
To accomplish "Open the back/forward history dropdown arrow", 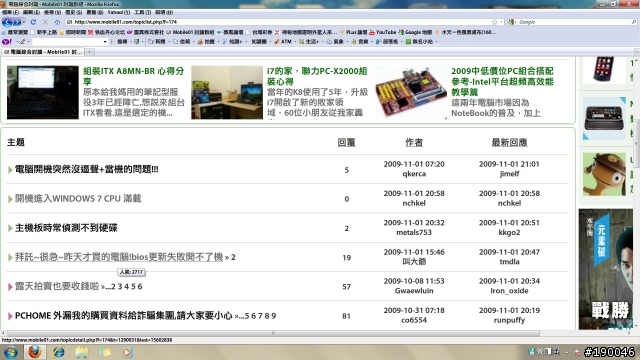I will pyautogui.click(x=24, y=22).
